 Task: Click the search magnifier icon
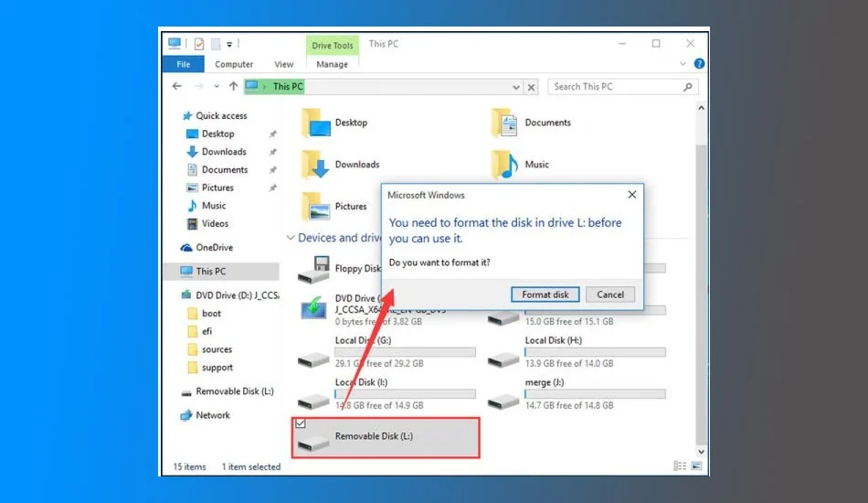point(688,87)
